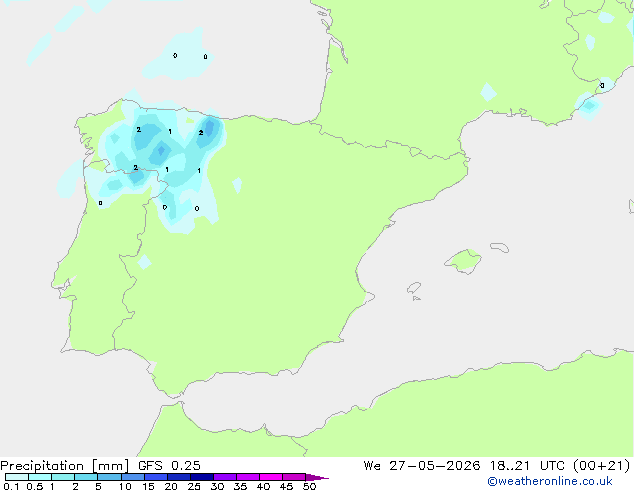
Task: Select the 1–2 mm legend color segment
Action: coord(63,477)
